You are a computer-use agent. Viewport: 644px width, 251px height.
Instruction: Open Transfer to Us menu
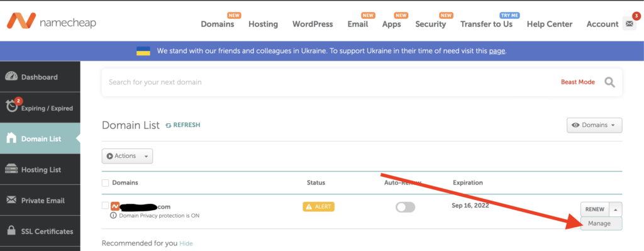click(486, 24)
